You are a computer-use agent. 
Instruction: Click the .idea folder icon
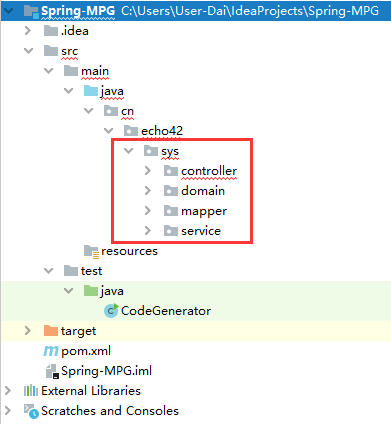pyautogui.click(x=51, y=31)
